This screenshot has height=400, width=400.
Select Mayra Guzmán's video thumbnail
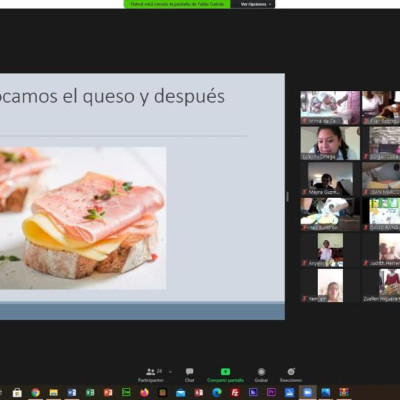tap(330, 179)
